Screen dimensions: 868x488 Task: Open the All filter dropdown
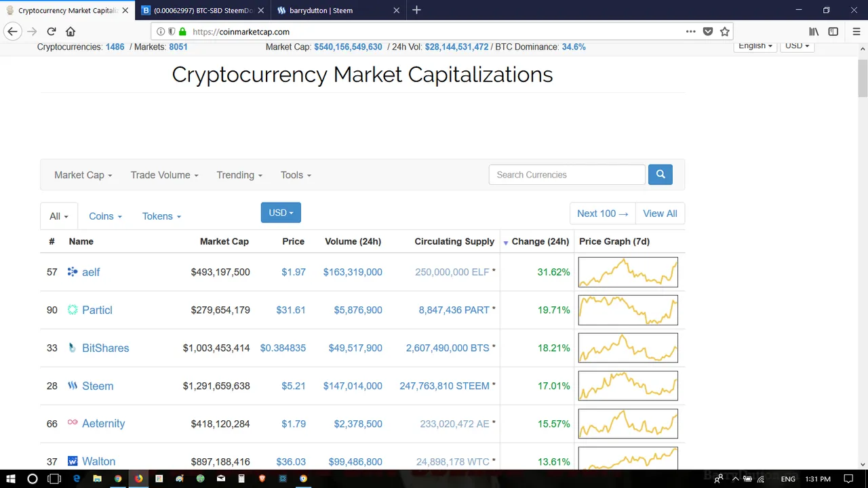(59, 216)
